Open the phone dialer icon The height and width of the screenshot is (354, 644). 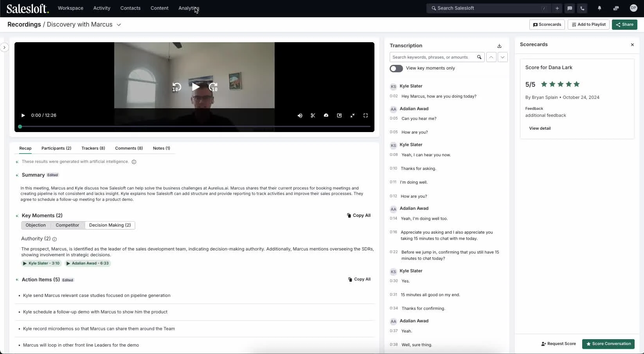(582, 8)
